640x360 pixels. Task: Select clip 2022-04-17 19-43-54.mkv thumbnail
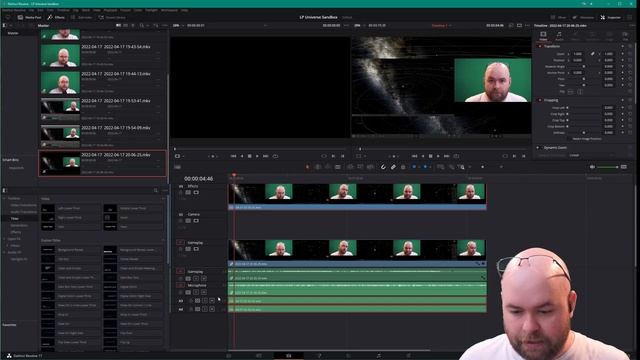pos(60,56)
